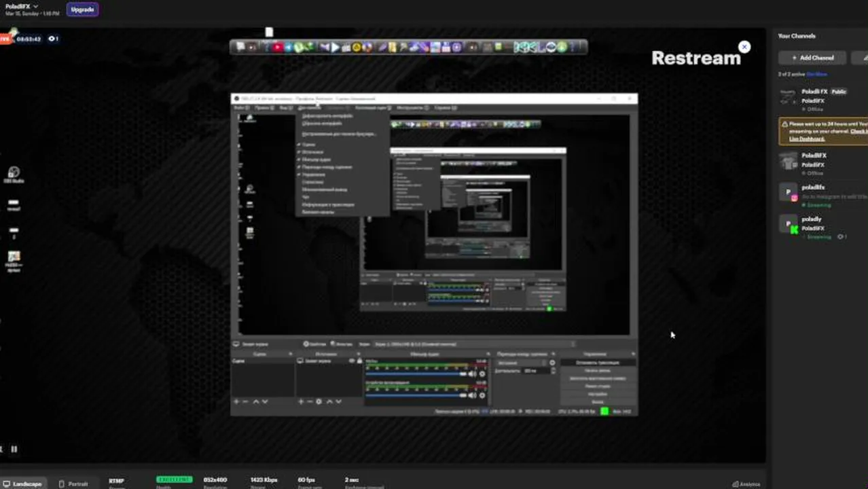Image resolution: width=868 pixels, height=489 pixels.
Task: Click the Add Channel button
Action: tap(812, 58)
